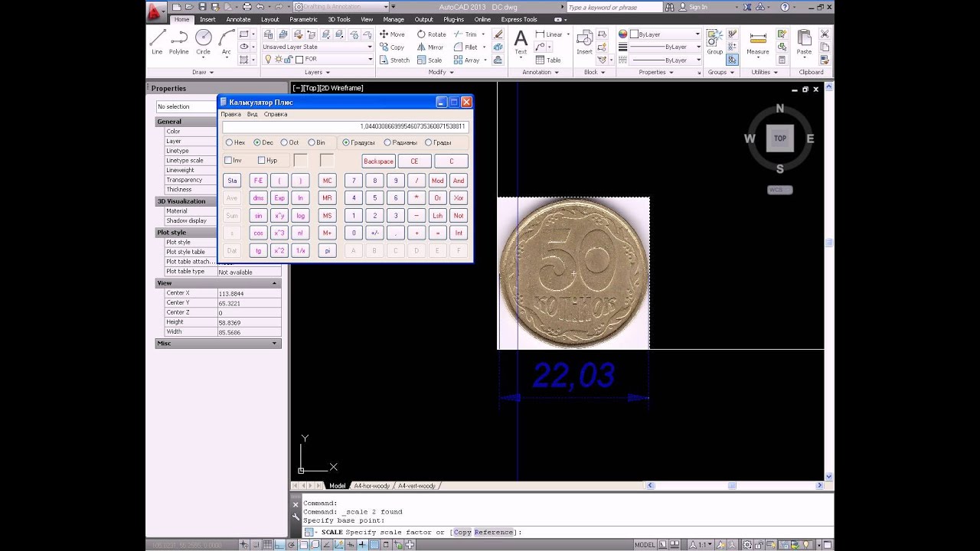Click the SCALE command line input
This screenshot has height=551, width=980.
[563, 532]
